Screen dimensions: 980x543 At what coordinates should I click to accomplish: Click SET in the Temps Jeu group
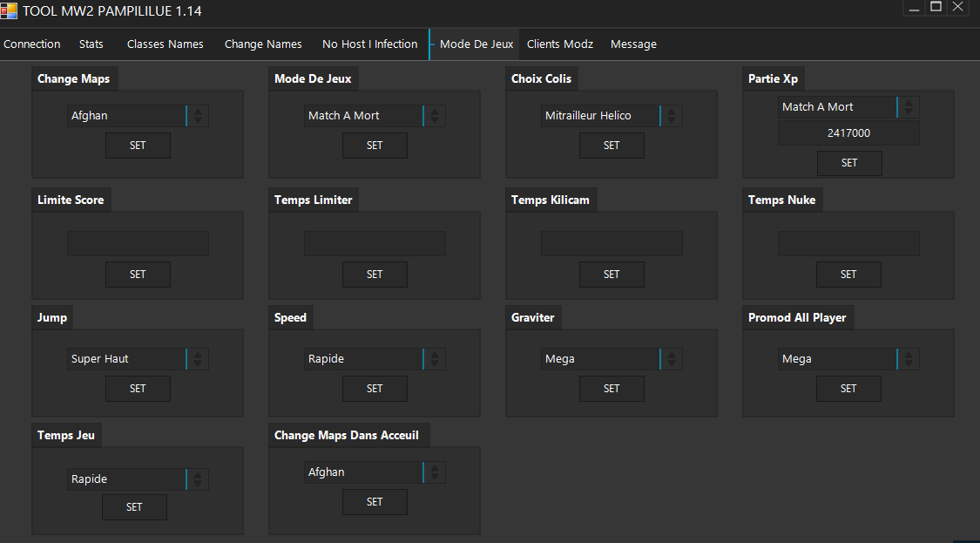[x=134, y=506]
